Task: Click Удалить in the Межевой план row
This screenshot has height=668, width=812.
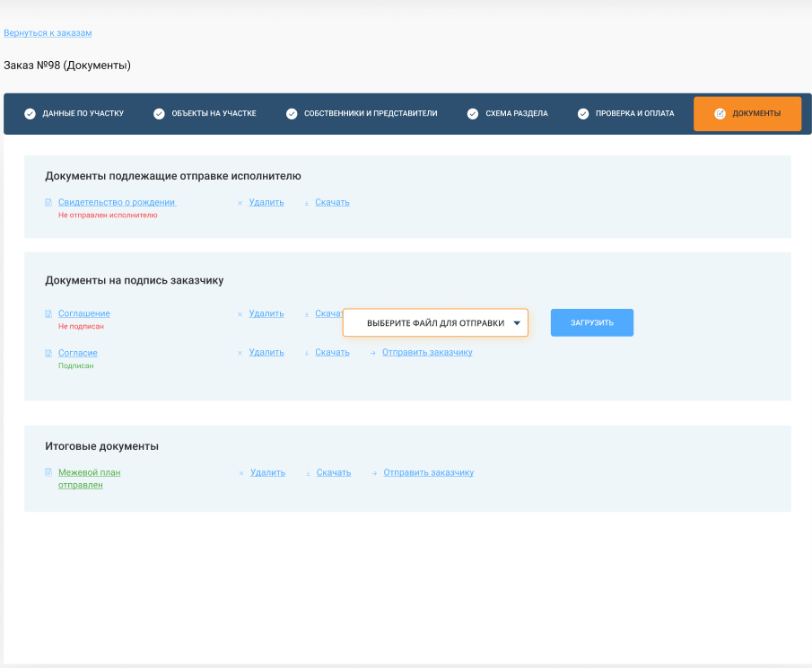Action: (x=267, y=472)
